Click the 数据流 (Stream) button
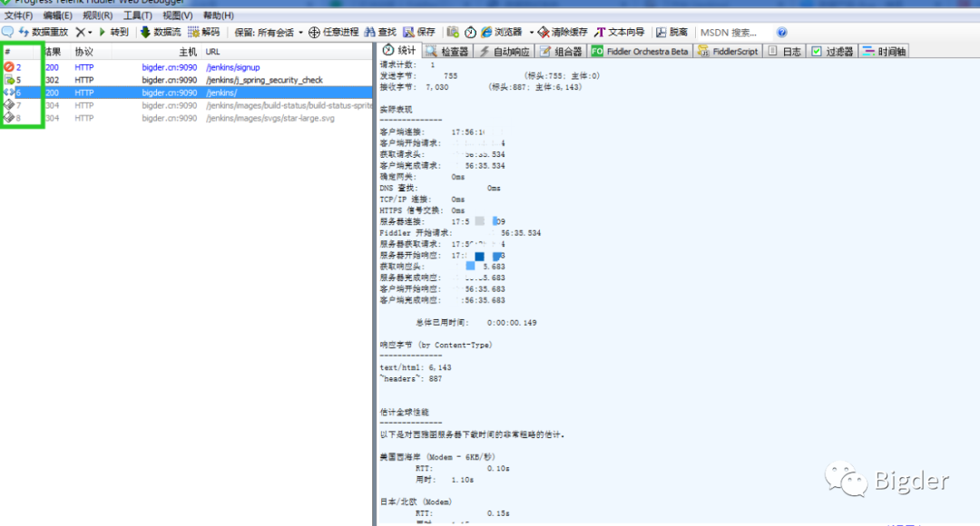Viewport: 980px width, 526px height. (x=161, y=32)
